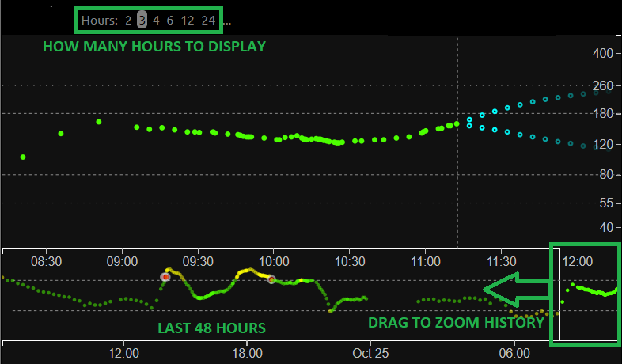622x364 pixels.
Task: Click the Oct 25 label on the history axis
Action: click(370, 352)
